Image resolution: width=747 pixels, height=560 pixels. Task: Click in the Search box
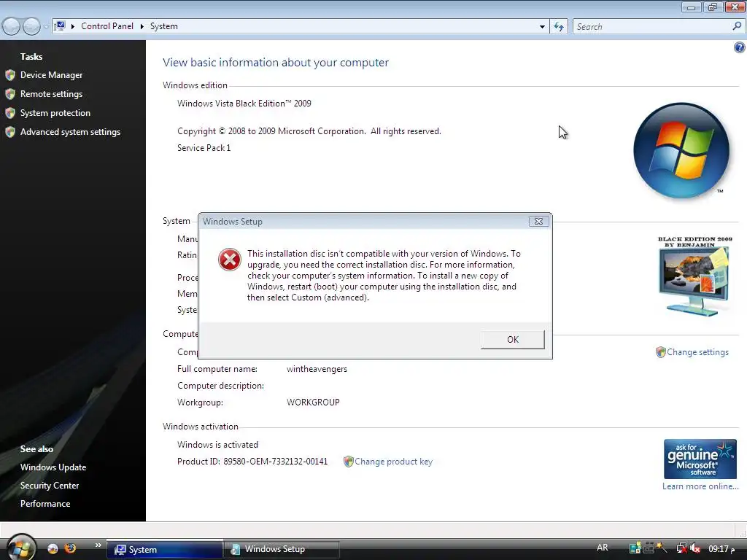653,27
